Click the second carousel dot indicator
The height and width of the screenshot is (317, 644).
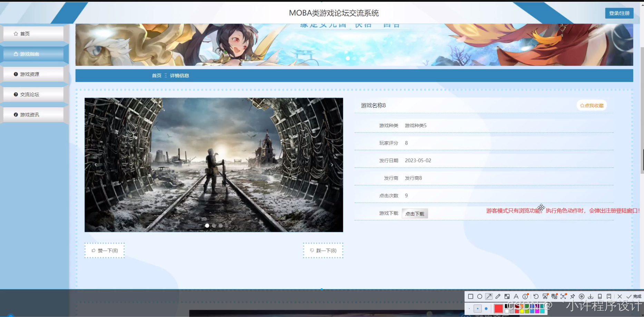[x=214, y=226]
